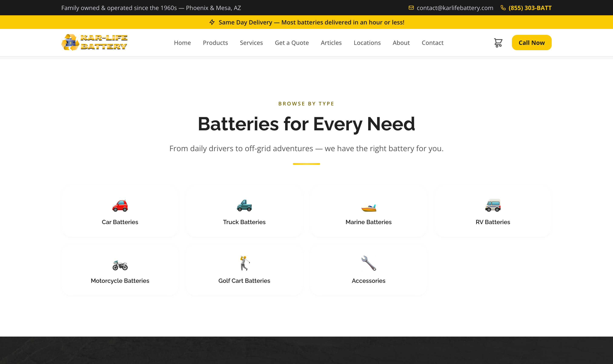Viewport: 613px width, 364px height.
Task: Click the RV Batteries minibus icon
Action: click(493, 206)
